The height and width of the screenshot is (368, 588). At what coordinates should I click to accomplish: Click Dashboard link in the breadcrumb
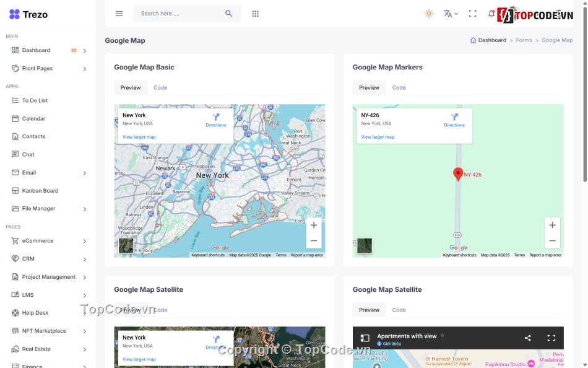488,40
